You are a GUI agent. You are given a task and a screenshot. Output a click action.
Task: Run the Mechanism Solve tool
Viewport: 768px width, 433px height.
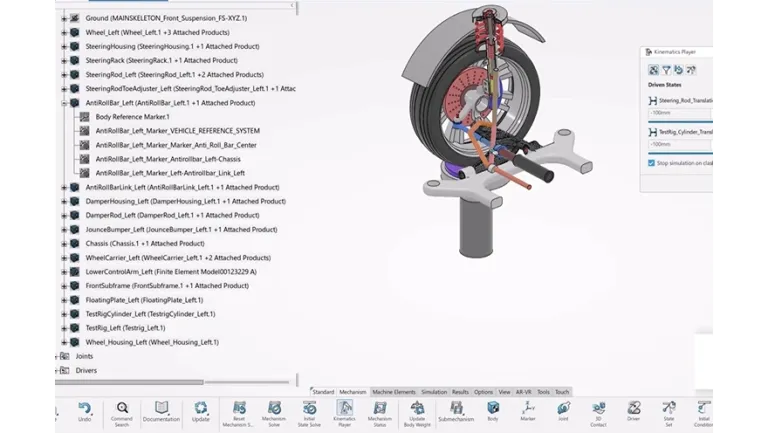(x=274, y=413)
